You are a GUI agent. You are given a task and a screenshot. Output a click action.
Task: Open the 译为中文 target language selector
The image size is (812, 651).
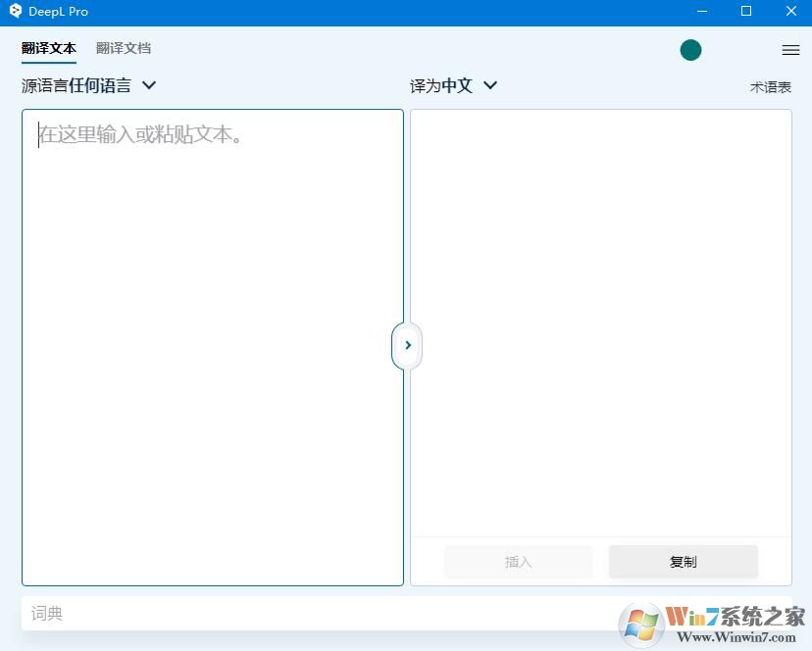coord(441,85)
